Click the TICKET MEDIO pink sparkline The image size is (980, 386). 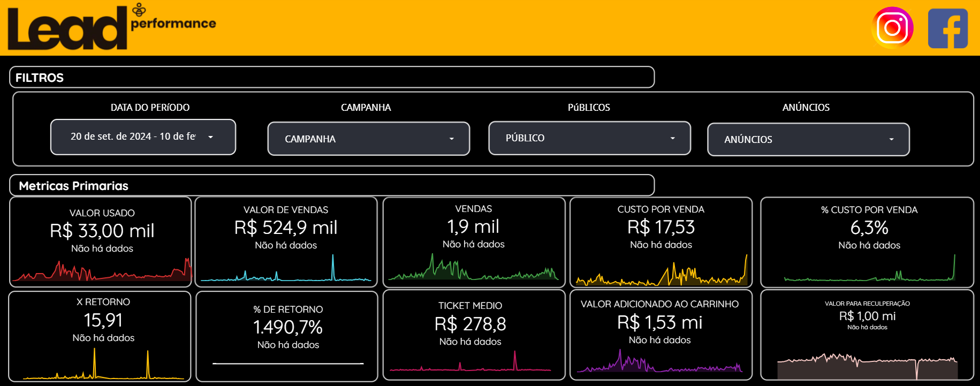pos(470,365)
